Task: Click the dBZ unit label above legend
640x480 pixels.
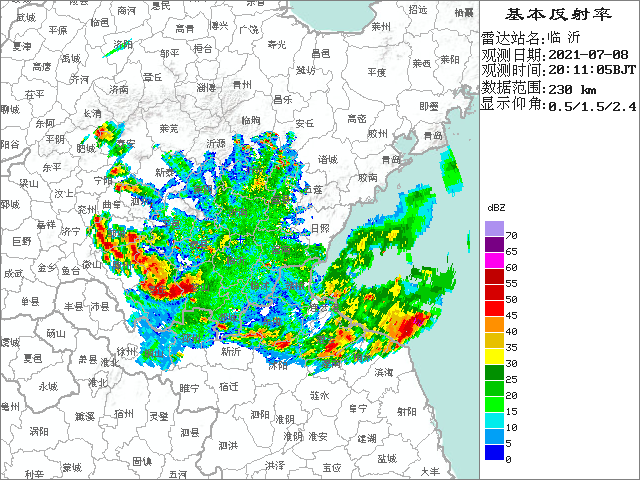Action: 496,206
